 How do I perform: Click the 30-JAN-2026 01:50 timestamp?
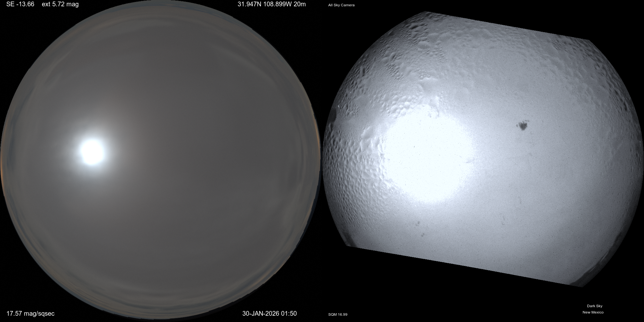(x=269, y=314)
